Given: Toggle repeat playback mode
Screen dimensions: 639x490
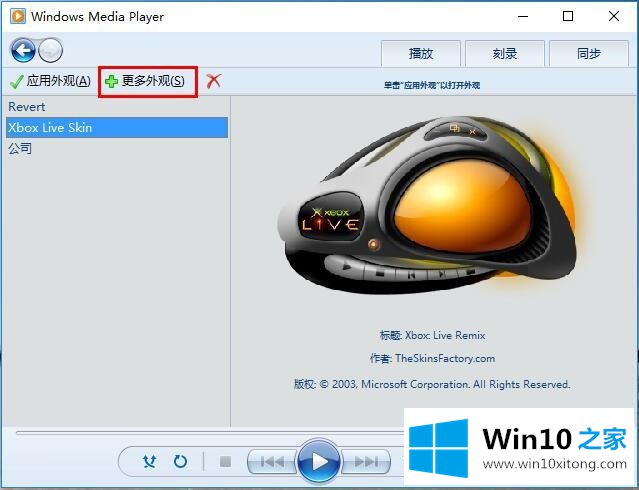Looking at the screenshot, I should pos(180,461).
